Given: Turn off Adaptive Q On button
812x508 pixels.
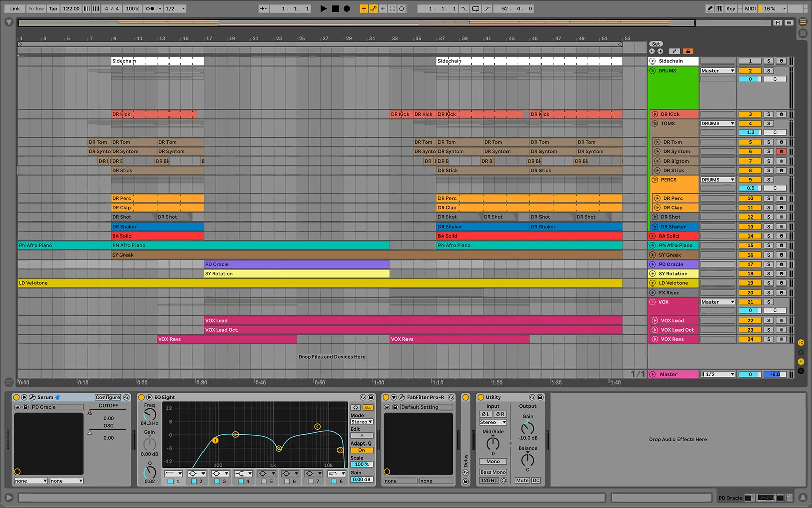Looking at the screenshot, I should tap(361, 450).
